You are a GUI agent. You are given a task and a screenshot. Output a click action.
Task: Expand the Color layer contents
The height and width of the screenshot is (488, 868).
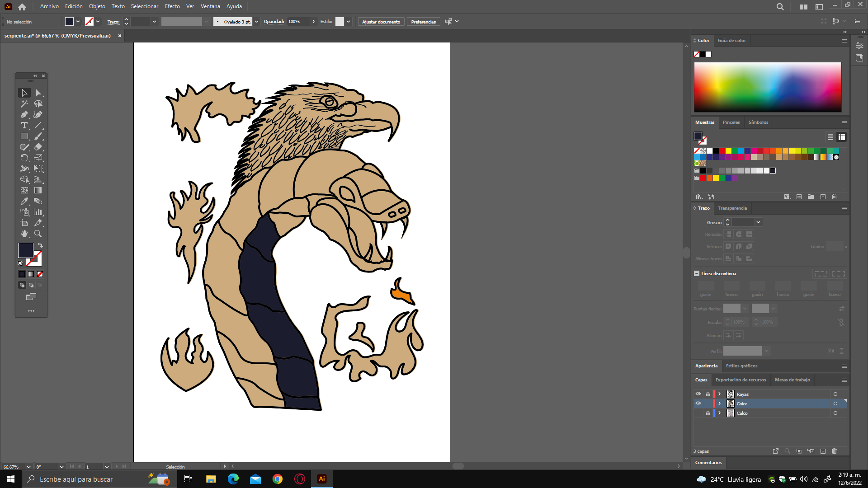tap(720, 404)
